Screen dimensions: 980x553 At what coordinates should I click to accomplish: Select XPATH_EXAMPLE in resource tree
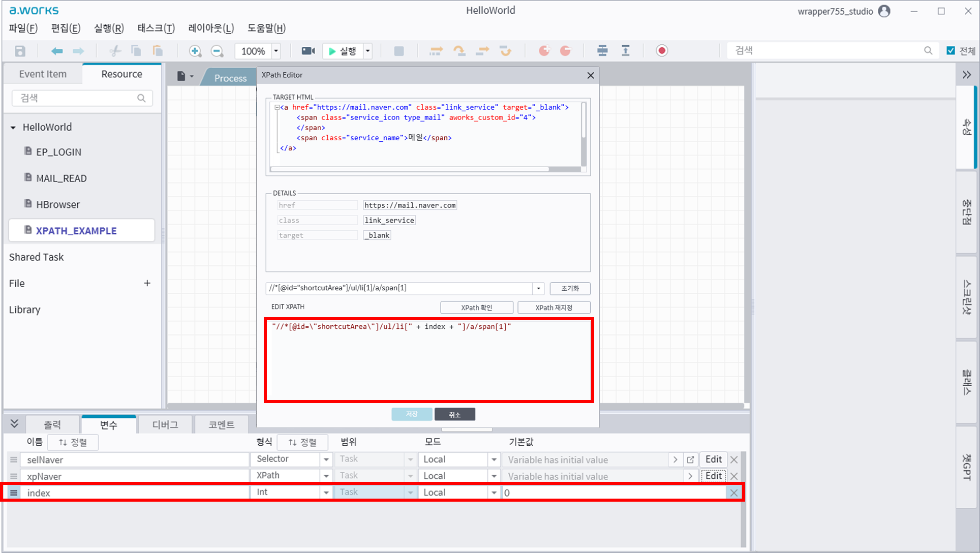(82, 231)
